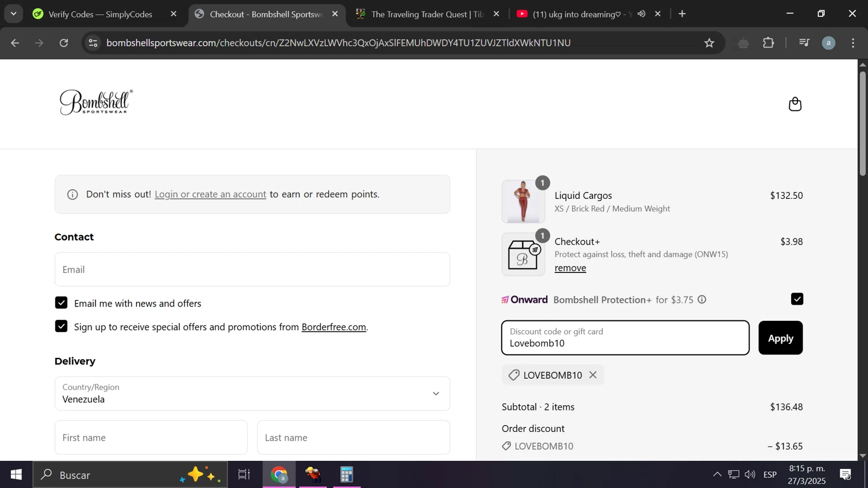Click the Checkout+ package thumbnail
This screenshot has height=488, width=868.
point(523,254)
